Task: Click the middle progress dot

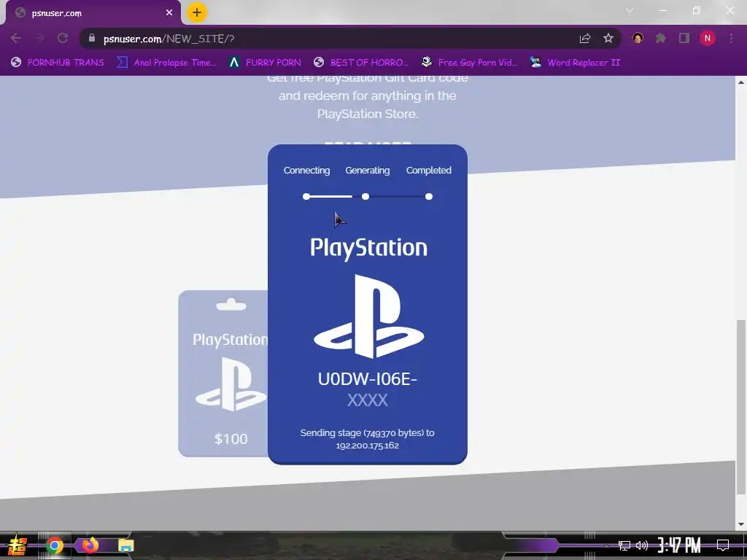Action: 365,197
